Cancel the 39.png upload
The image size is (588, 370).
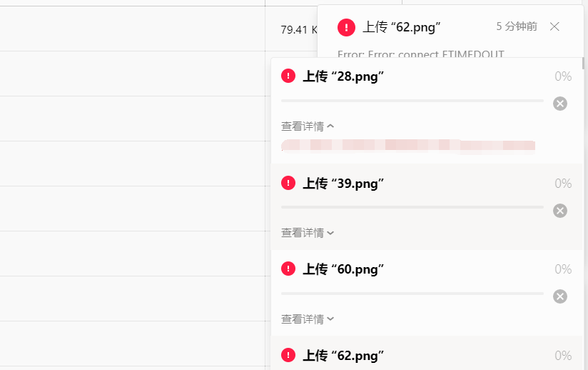click(560, 211)
